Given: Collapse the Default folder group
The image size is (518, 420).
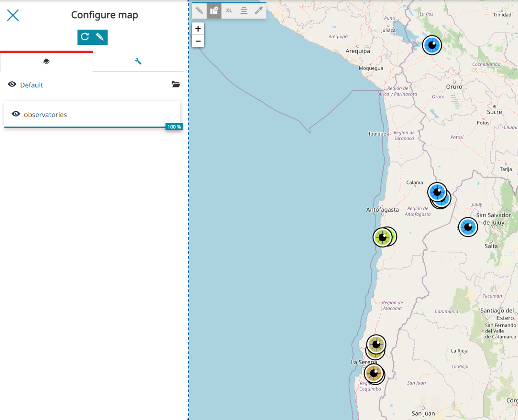Looking at the screenshot, I should [176, 85].
